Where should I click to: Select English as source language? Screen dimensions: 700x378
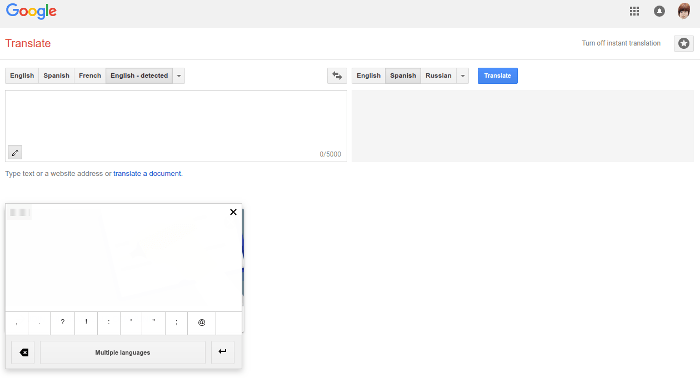point(22,76)
